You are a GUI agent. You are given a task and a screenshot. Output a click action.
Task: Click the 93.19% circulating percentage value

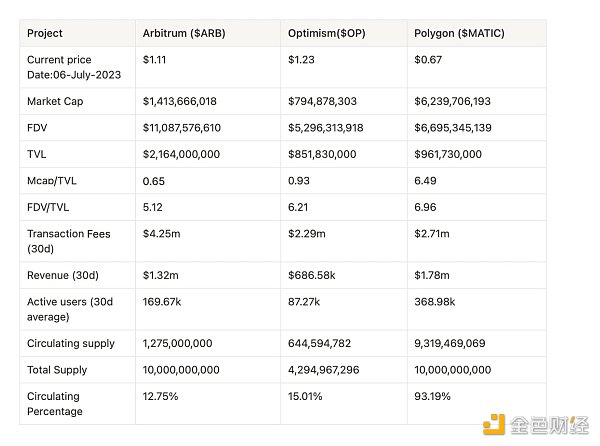(x=432, y=396)
